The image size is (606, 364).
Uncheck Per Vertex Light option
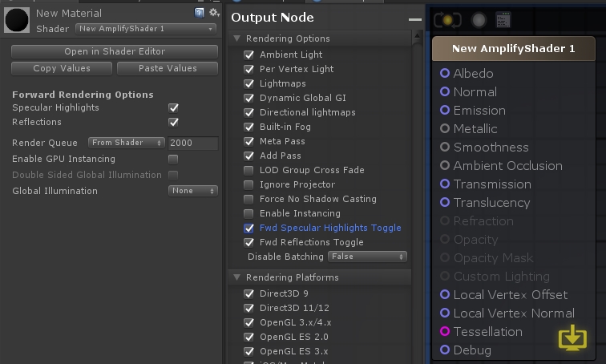coord(248,69)
